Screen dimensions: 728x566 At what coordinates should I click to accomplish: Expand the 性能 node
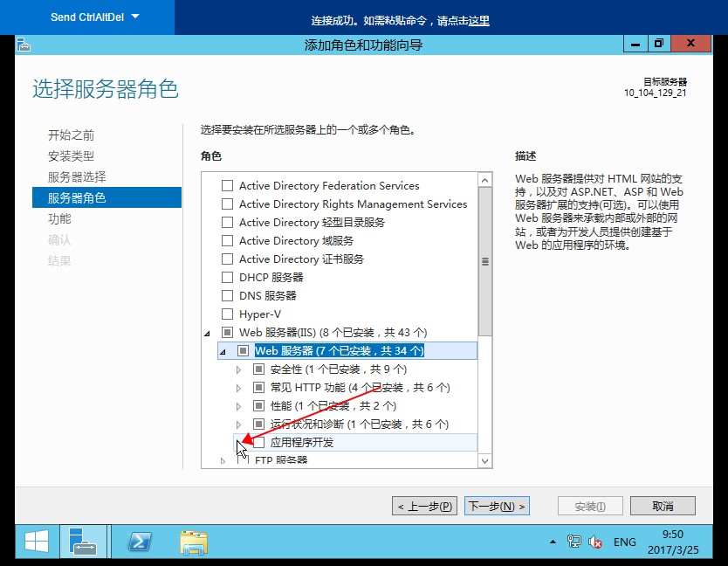(x=238, y=407)
